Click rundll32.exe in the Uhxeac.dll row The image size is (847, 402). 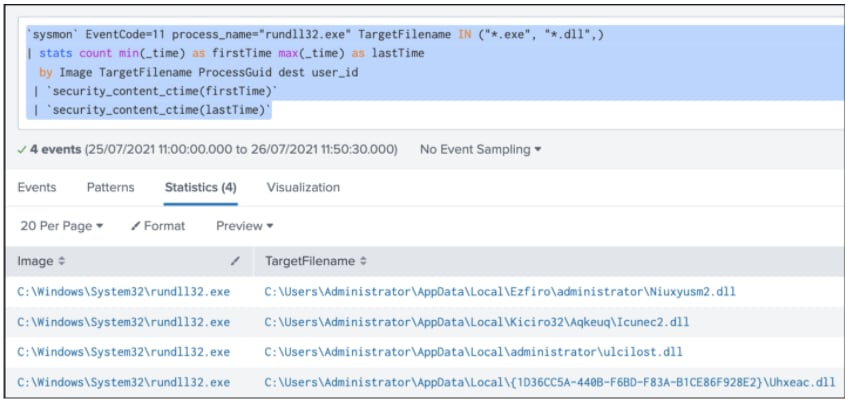pyautogui.click(x=124, y=383)
